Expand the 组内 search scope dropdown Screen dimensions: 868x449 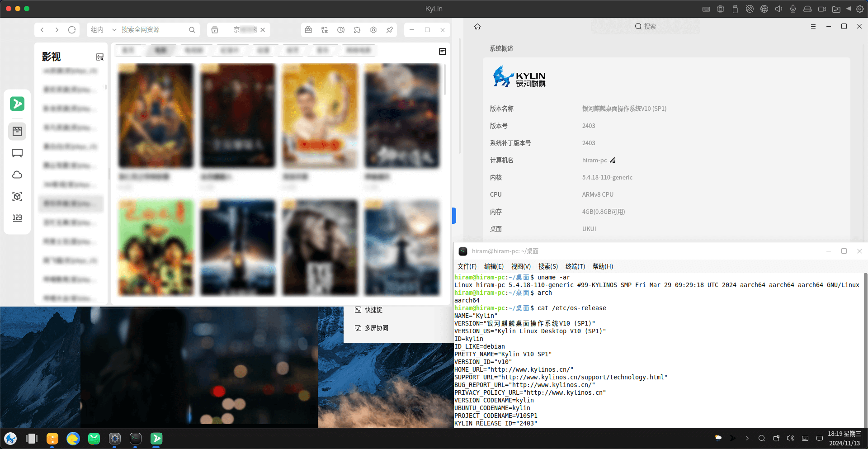pyautogui.click(x=104, y=30)
